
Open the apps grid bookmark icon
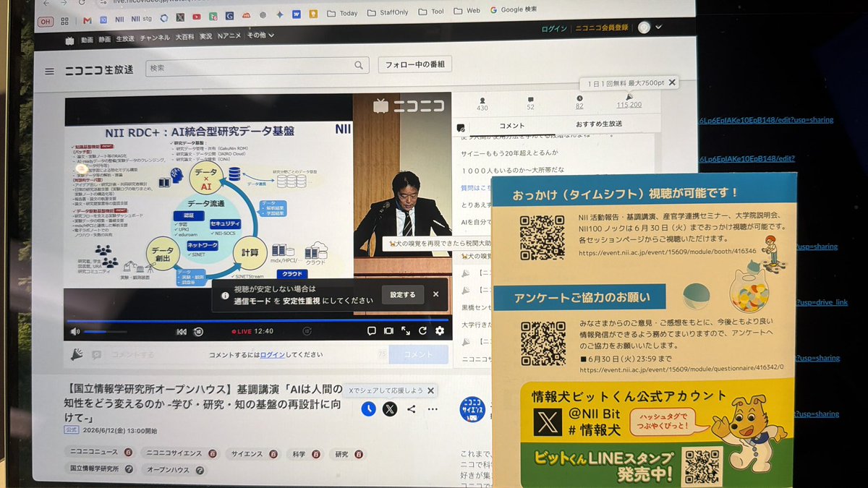point(64,20)
